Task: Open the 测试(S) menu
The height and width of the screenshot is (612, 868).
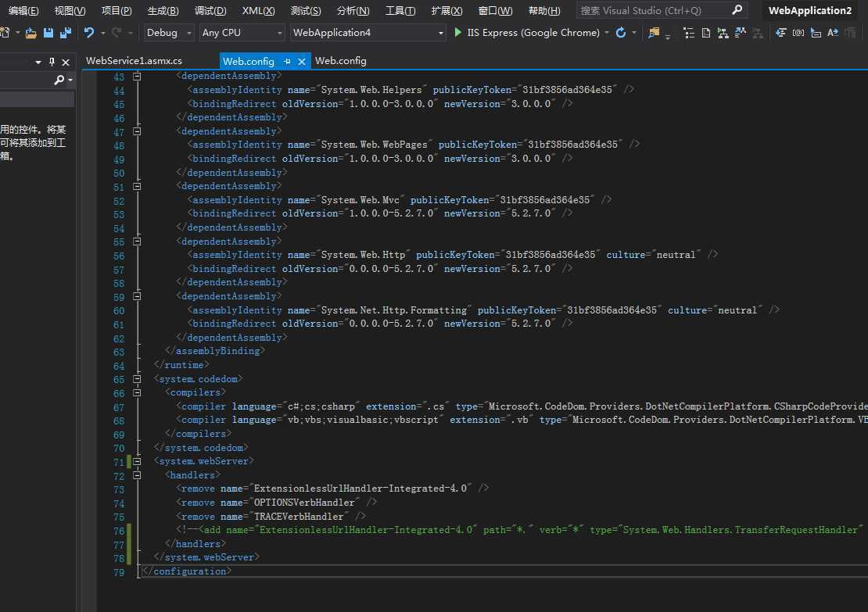Action: pos(306,10)
